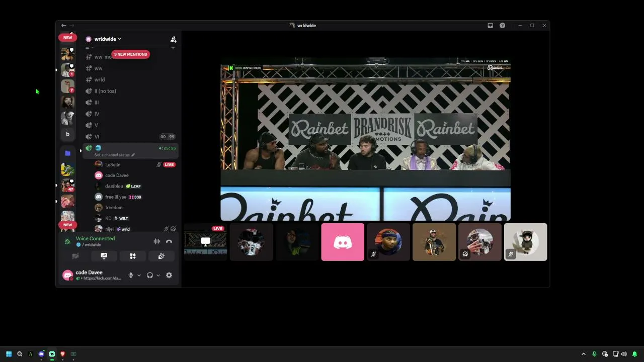
Task: Open the Help question mark icon
Action: click(x=502, y=26)
